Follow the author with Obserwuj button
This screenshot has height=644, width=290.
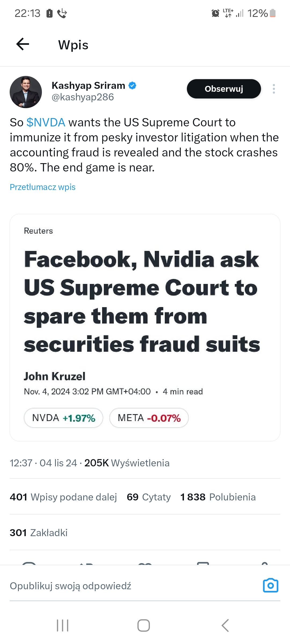[224, 89]
